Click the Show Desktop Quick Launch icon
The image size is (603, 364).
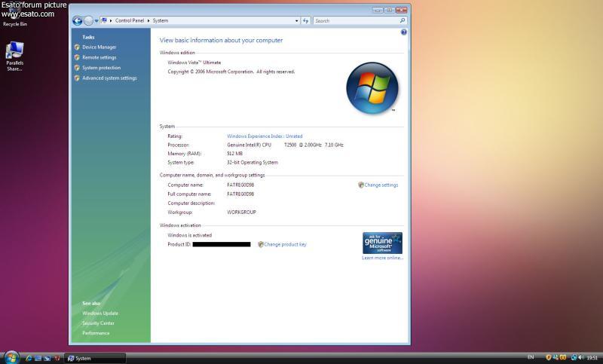click(x=38, y=358)
